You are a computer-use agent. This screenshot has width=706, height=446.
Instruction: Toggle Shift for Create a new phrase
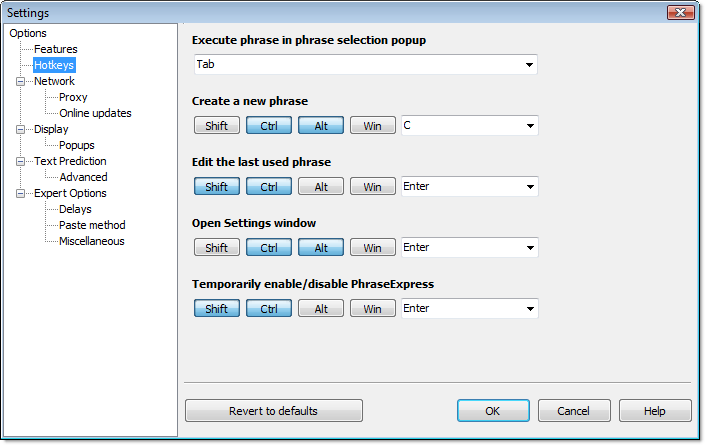click(217, 126)
